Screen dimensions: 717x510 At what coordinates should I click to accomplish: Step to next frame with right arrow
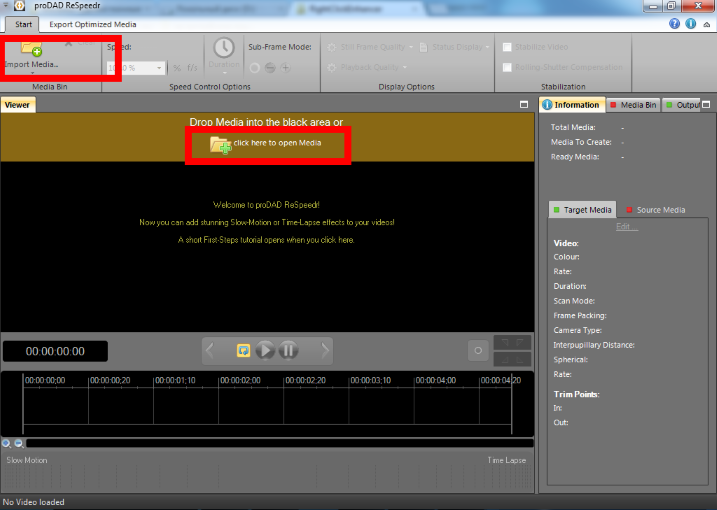tap(324, 350)
